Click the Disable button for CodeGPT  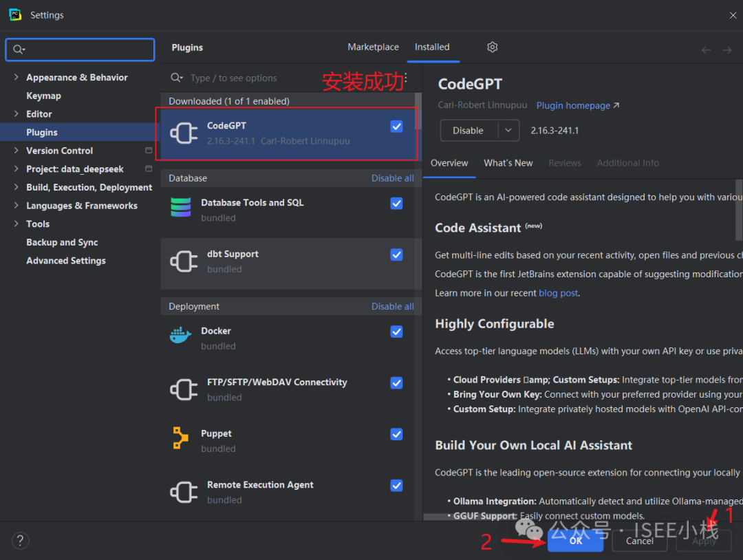tap(469, 130)
